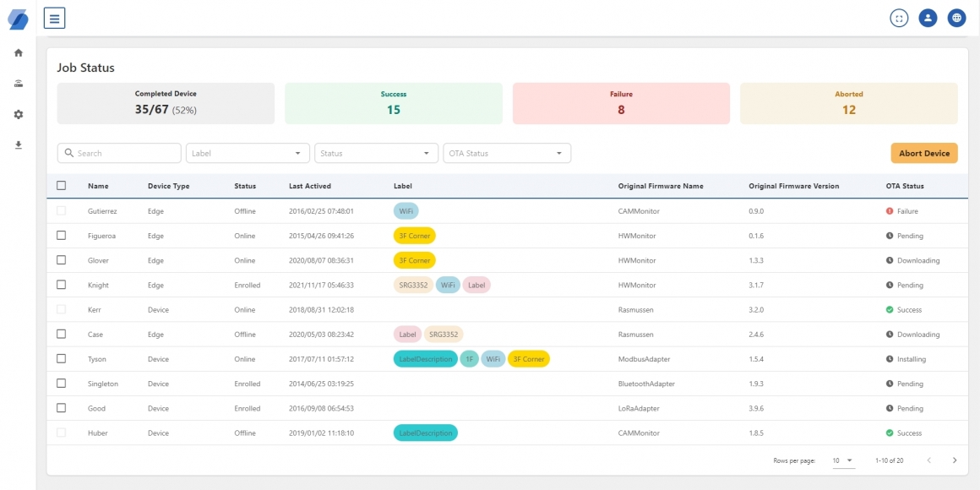Check the Case row checkbox
This screenshot has width=980, height=490.
tap(61, 334)
